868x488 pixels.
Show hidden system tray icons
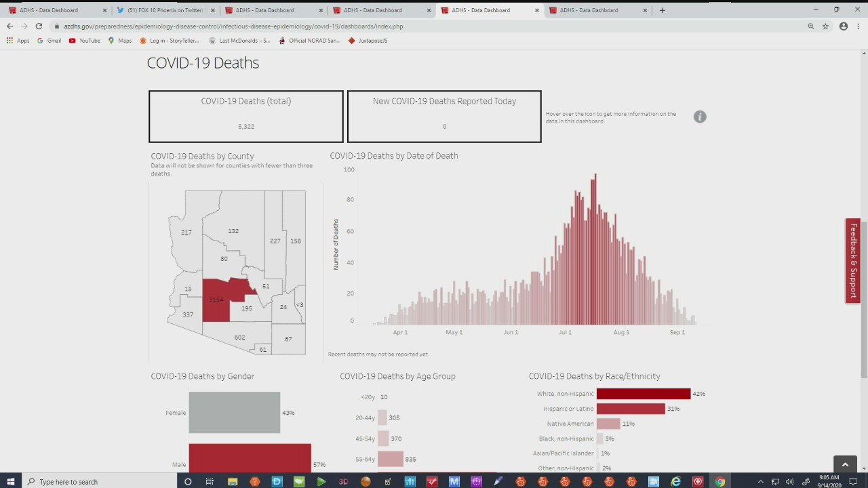tap(760, 482)
